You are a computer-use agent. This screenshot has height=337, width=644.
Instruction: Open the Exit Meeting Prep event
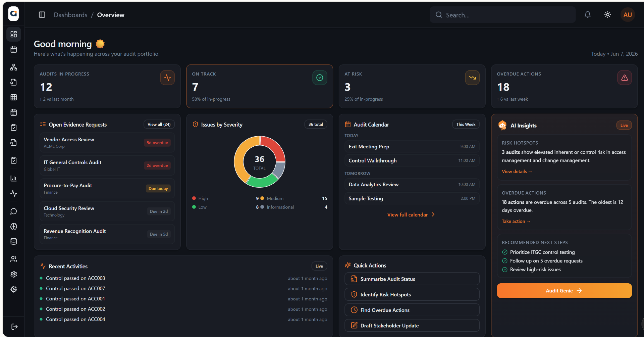[x=412, y=147]
